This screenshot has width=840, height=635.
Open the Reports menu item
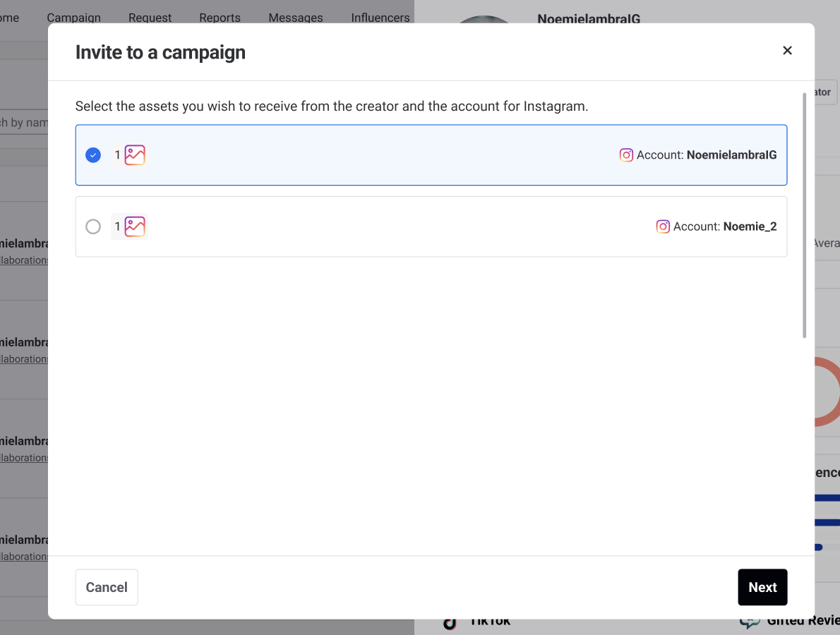pyautogui.click(x=220, y=18)
